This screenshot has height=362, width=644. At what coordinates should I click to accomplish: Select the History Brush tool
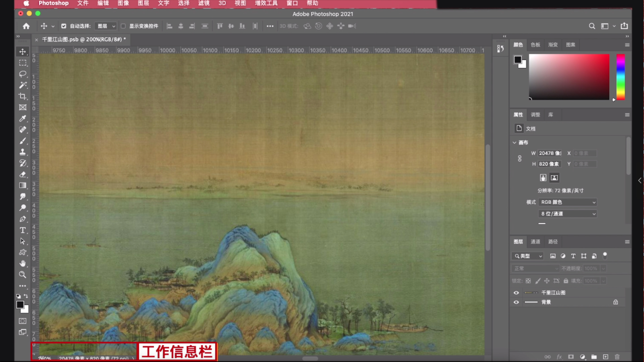(23, 163)
